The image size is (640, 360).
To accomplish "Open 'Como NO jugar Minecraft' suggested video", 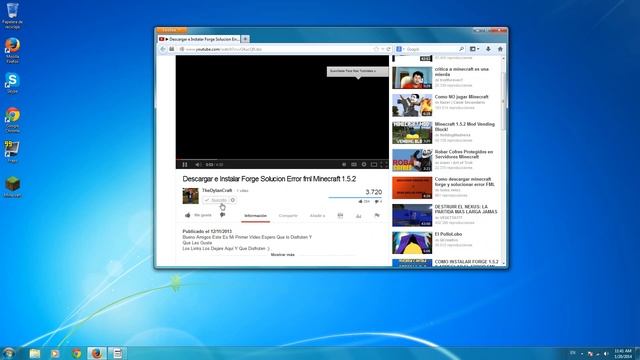I will pyautogui.click(x=461, y=97).
